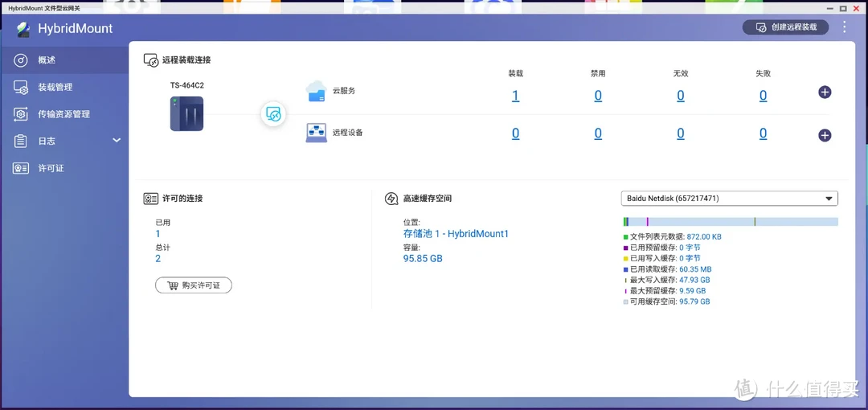Open the three-dot more options menu
This screenshot has height=410, width=868.
(x=845, y=27)
